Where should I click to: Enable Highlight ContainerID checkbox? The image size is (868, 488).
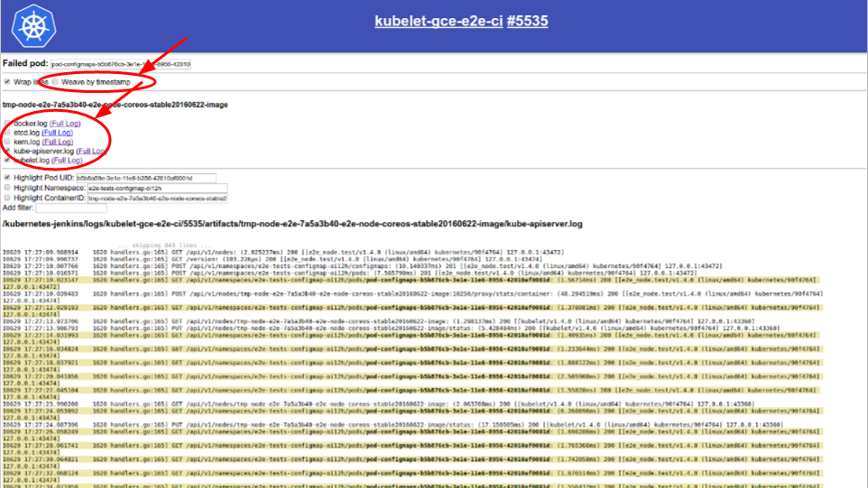coord(7,198)
